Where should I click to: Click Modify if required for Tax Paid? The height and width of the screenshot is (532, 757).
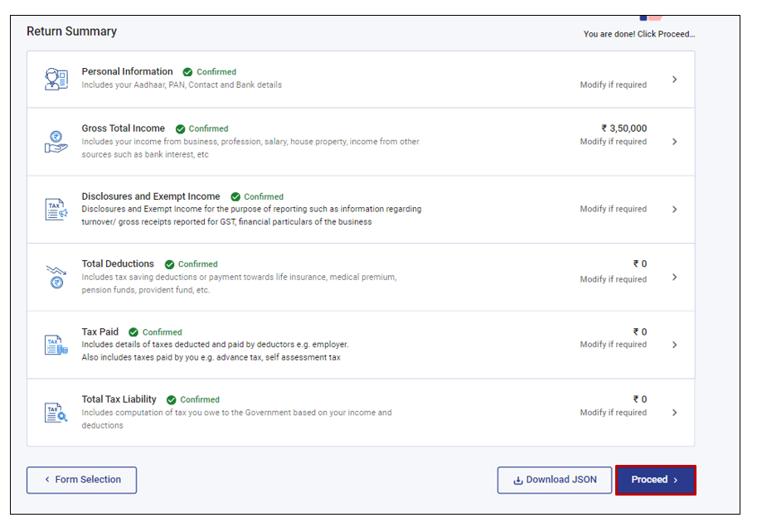(x=613, y=345)
